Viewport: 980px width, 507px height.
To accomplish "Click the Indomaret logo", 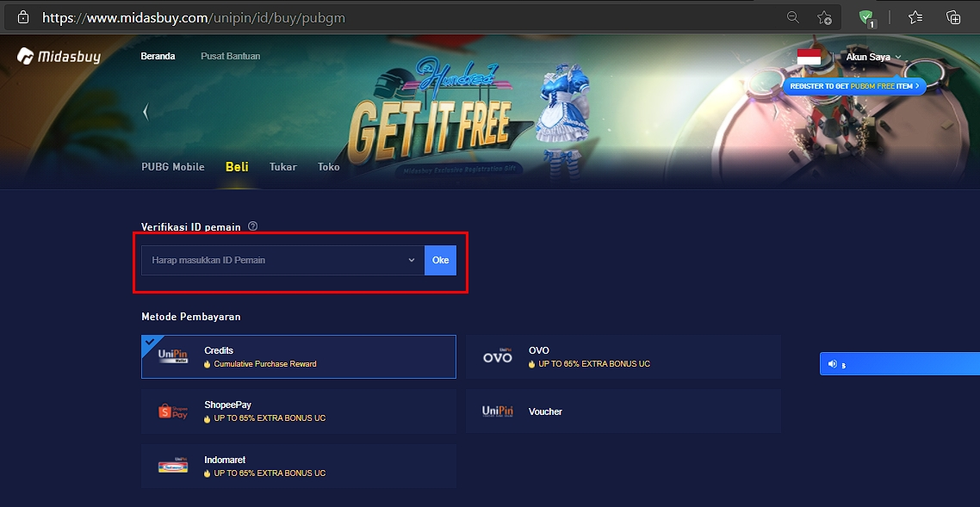I will [173, 466].
